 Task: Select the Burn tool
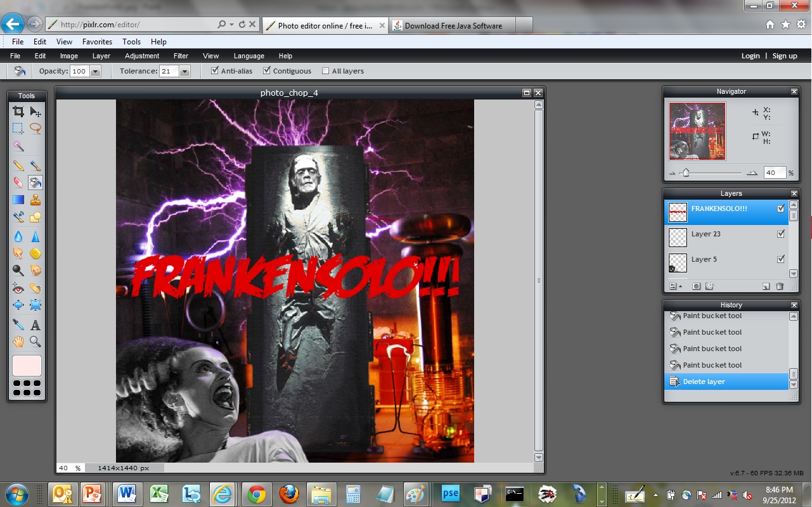coord(35,270)
